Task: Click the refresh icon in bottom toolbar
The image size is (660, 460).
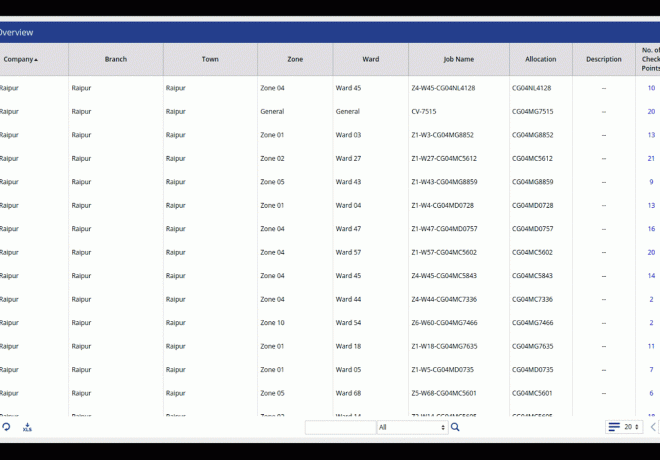Action: (6, 427)
